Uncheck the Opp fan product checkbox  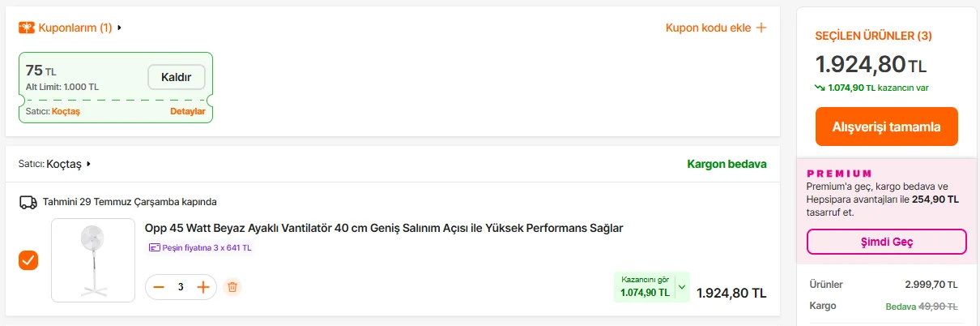28,260
